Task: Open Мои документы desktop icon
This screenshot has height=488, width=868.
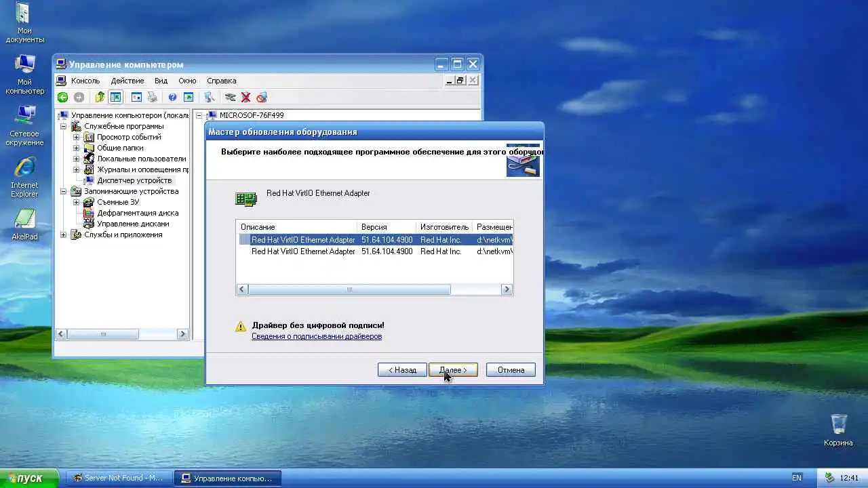Action: (x=25, y=22)
